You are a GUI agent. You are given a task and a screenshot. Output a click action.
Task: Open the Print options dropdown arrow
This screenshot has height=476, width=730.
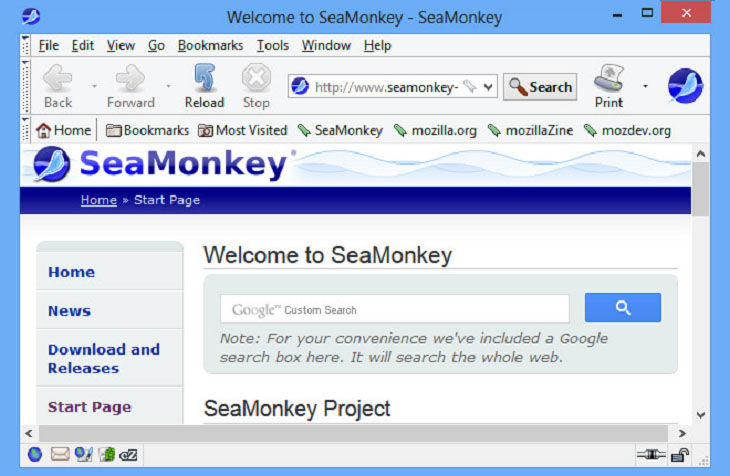[645, 86]
